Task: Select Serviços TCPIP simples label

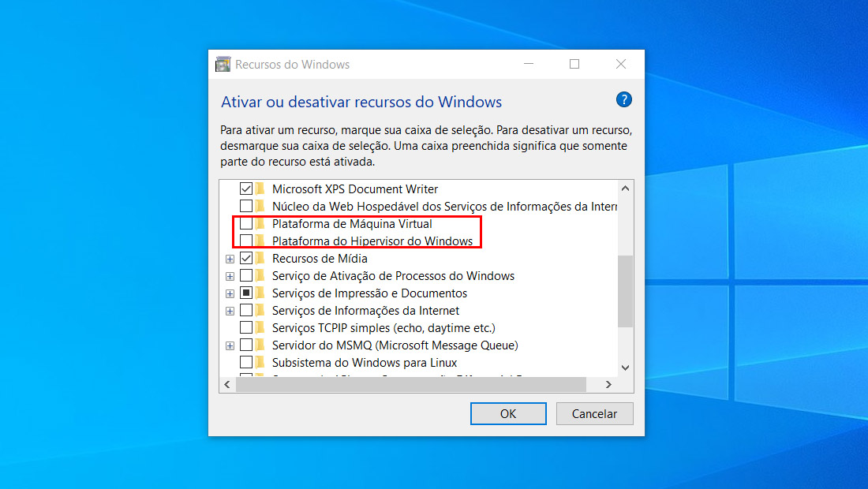Action: (383, 327)
